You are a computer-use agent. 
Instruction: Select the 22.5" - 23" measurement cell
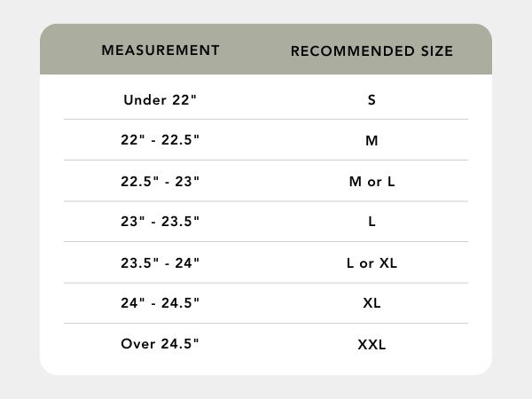(160, 181)
